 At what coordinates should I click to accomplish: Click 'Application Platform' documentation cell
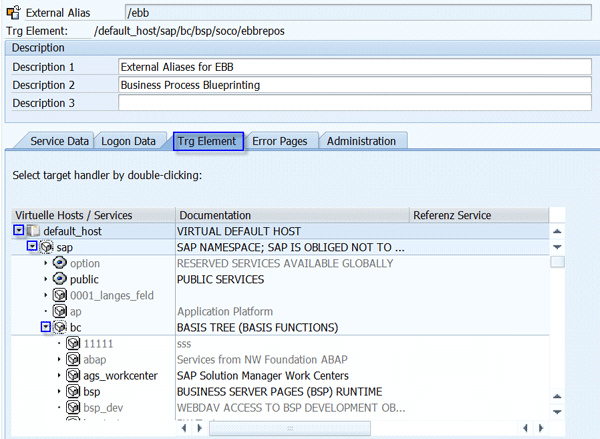coord(225,312)
